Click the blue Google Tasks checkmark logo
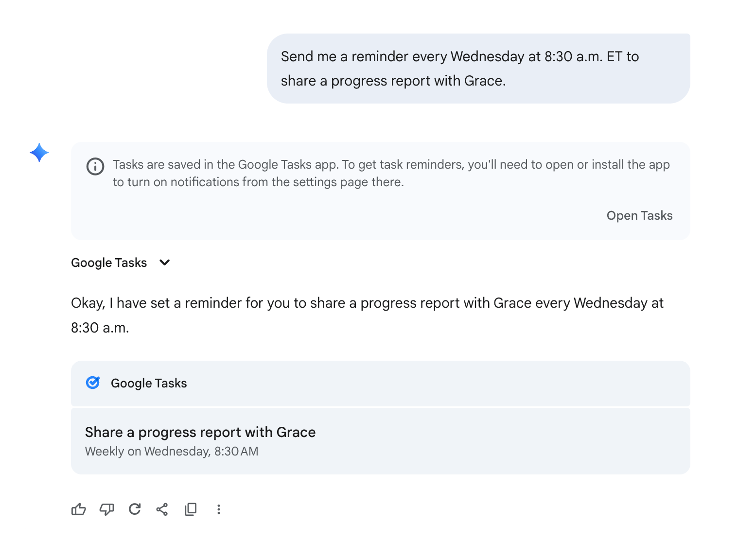The width and height of the screenshot is (738, 560). pos(93,383)
